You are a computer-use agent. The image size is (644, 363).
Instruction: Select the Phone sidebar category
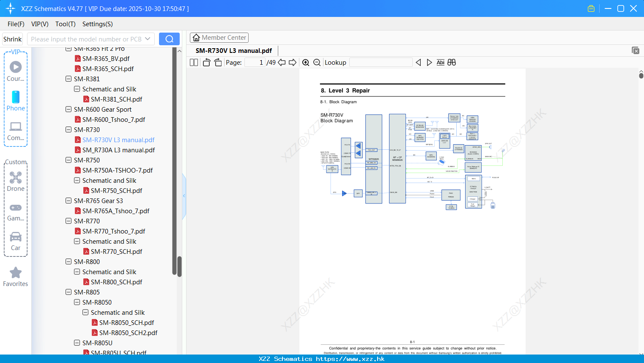coord(16,101)
